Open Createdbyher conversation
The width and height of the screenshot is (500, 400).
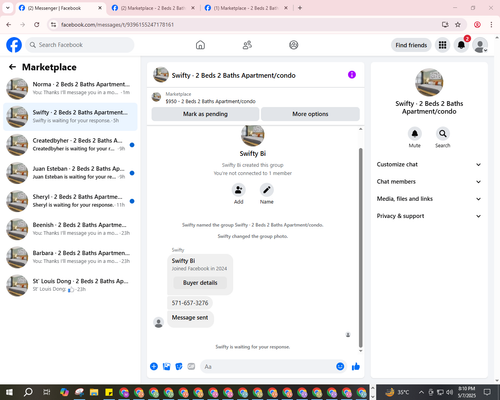pyautogui.click(x=70, y=145)
